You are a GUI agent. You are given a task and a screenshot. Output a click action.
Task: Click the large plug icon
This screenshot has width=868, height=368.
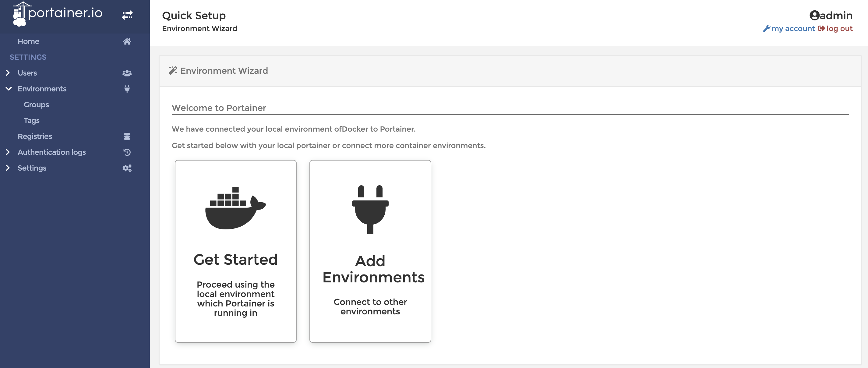point(370,209)
